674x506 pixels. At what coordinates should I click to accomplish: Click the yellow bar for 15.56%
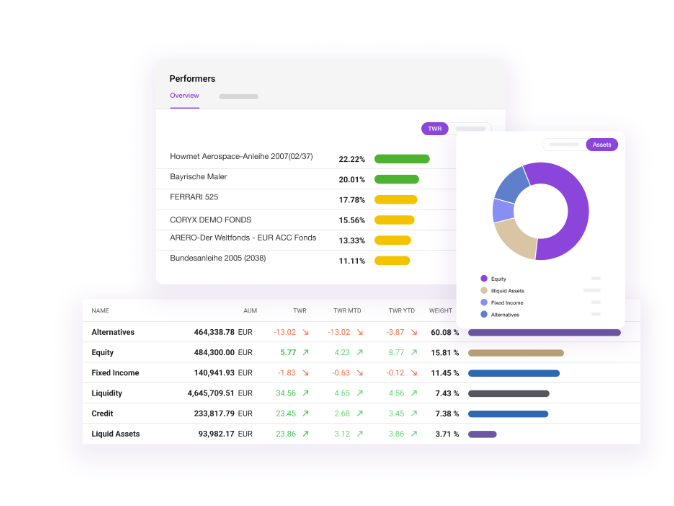pyautogui.click(x=394, y=220)
